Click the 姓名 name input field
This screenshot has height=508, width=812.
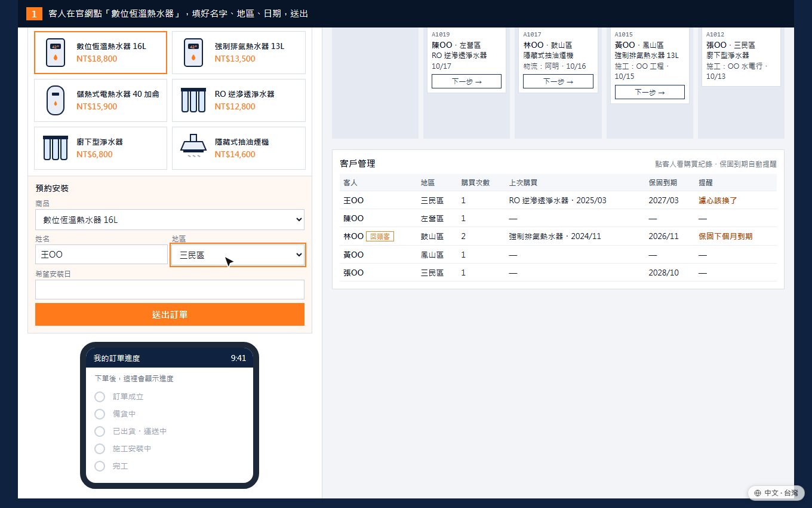pos(101,255)
